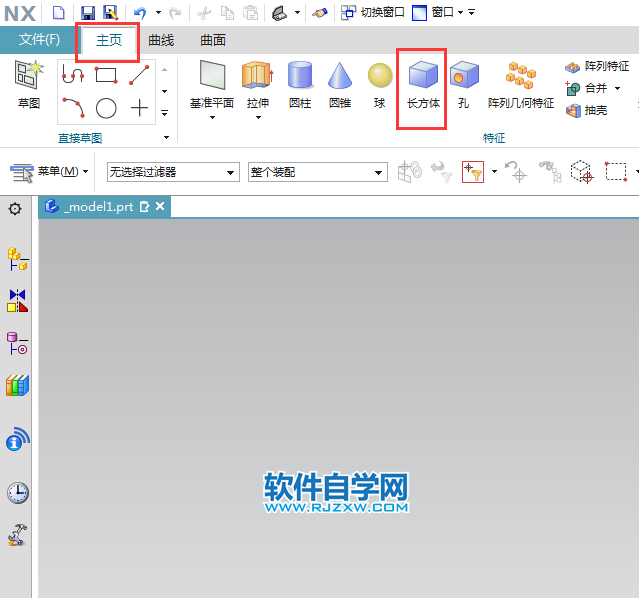The width and height of the screenshot is (639, 598).
Task: Open the Datum Plane dropdown arrow
Action: (212, 118)
